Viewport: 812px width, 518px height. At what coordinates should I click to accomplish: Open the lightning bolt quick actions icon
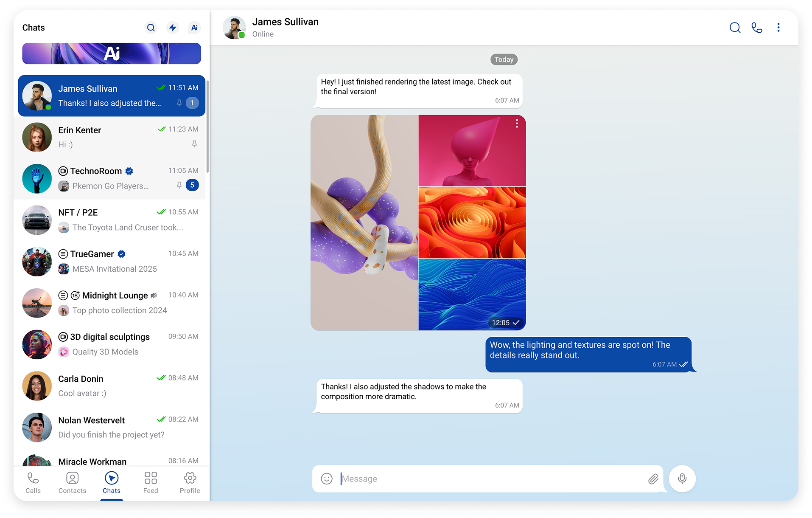click(x=173, y=28)
